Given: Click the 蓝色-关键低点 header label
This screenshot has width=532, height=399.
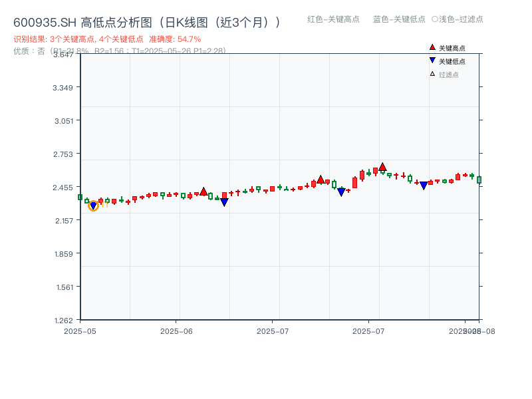Looking at the screenshot, I should 399,19.
